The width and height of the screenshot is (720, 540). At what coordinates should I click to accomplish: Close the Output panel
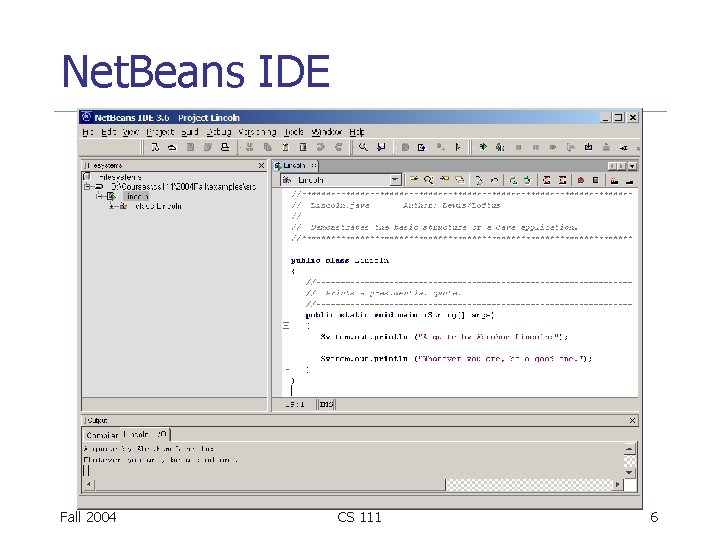(x=632, y=421)
